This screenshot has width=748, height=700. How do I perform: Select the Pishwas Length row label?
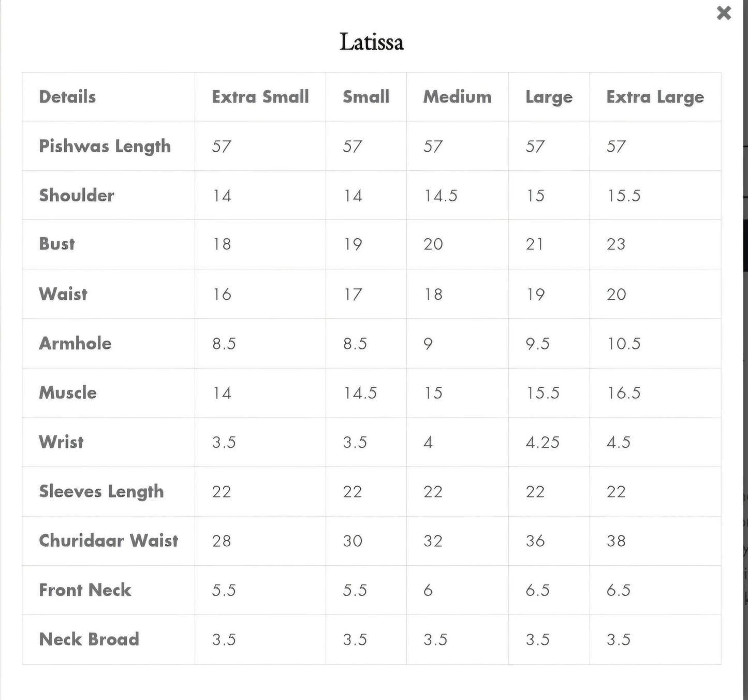pyautogui.click(x=105, y=146)
